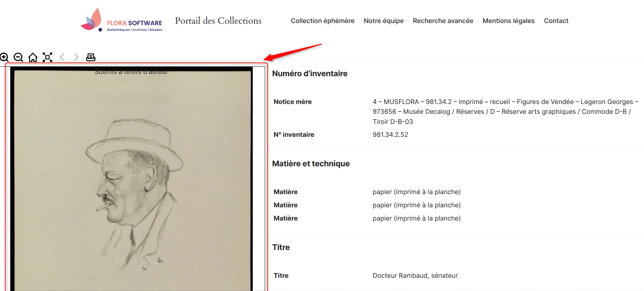The width and height of the screenshot is (644, 291).
Task: Click the Docteur Rambaud, sénateur title
Action: click(x=415, y=275)
